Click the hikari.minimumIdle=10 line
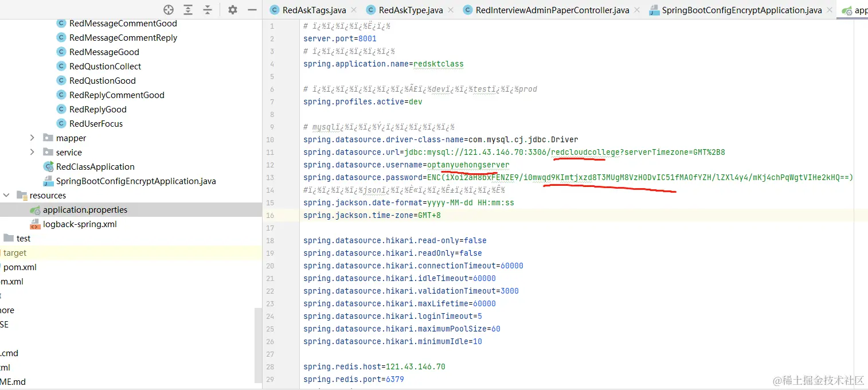Screen dimensions: 868x390 [x=393, y=342]
